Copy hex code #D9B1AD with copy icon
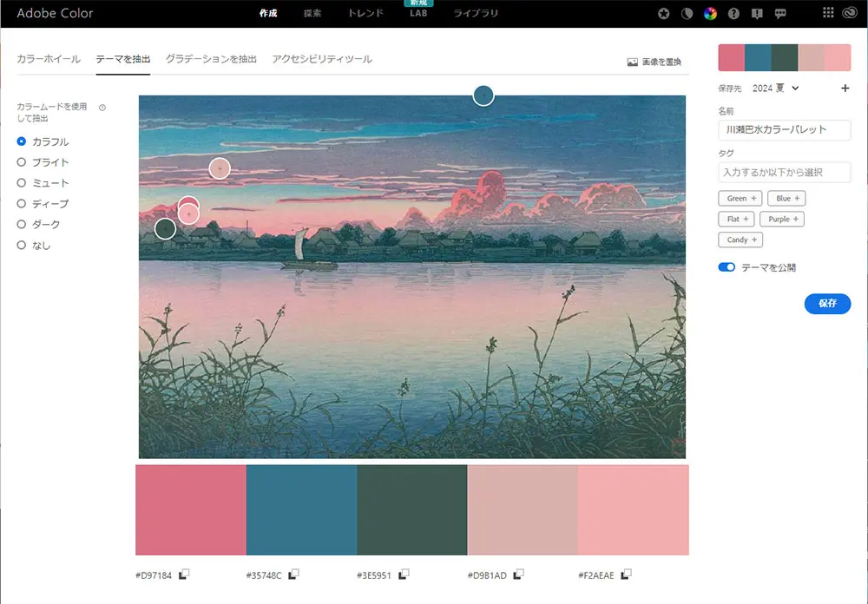 518,574
